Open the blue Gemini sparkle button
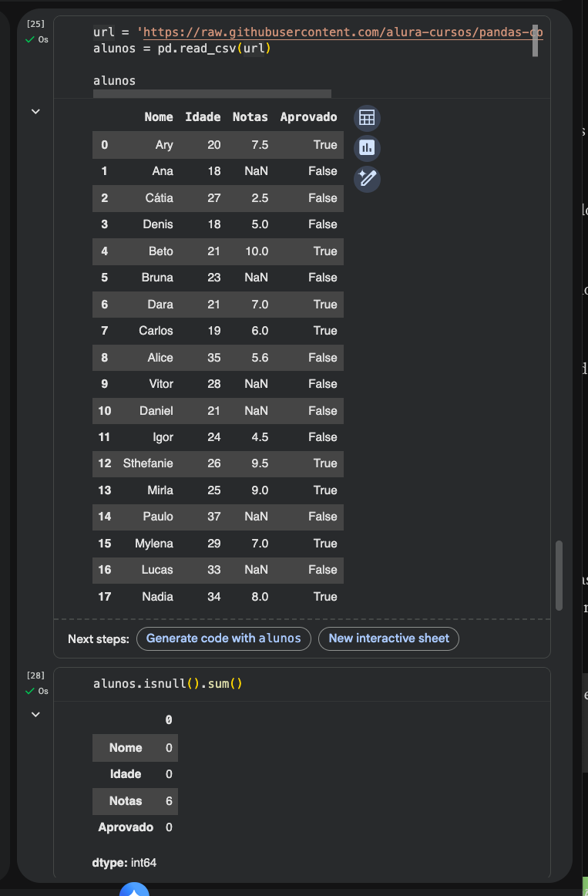This screenshot has height=896, width=588. (x=134, y=891)
